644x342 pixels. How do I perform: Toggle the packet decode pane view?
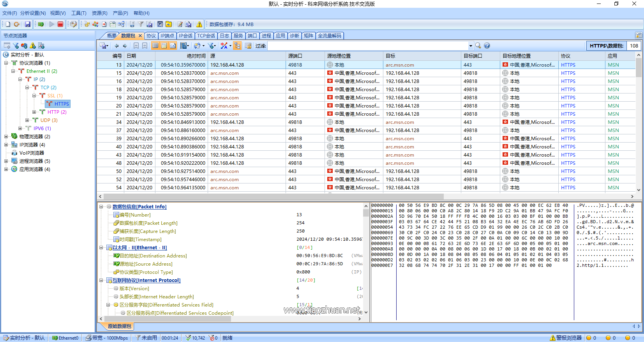point(164,46)
